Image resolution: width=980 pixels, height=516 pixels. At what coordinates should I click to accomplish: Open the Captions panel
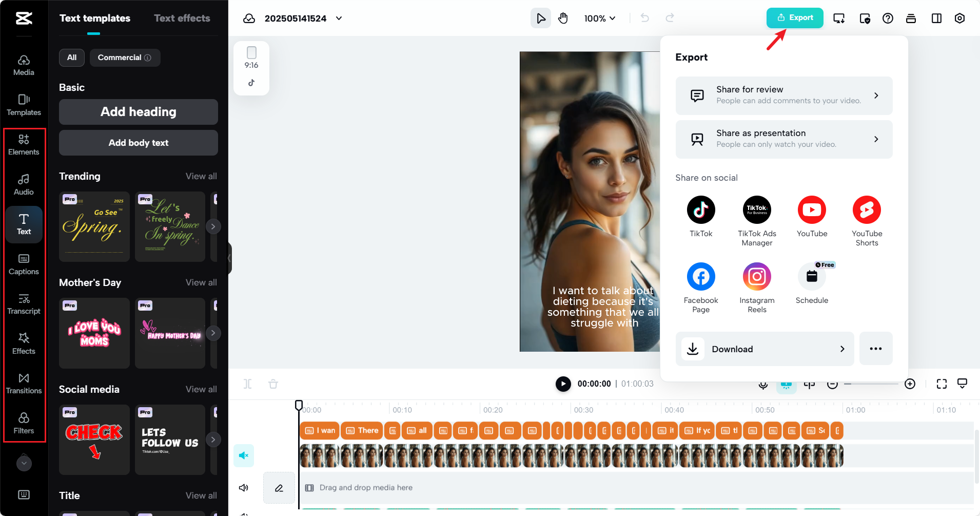click(x=23, y=263)
